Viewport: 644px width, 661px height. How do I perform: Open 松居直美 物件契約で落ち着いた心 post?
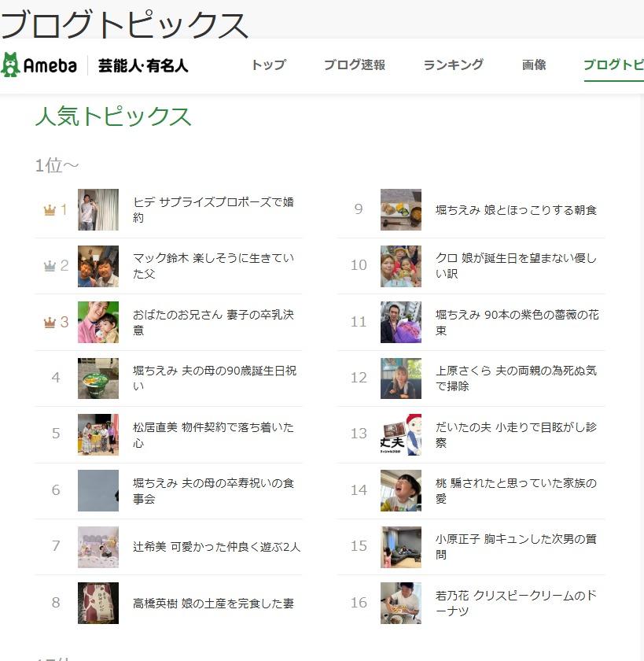pyautogui.click(x=213, y=434)
